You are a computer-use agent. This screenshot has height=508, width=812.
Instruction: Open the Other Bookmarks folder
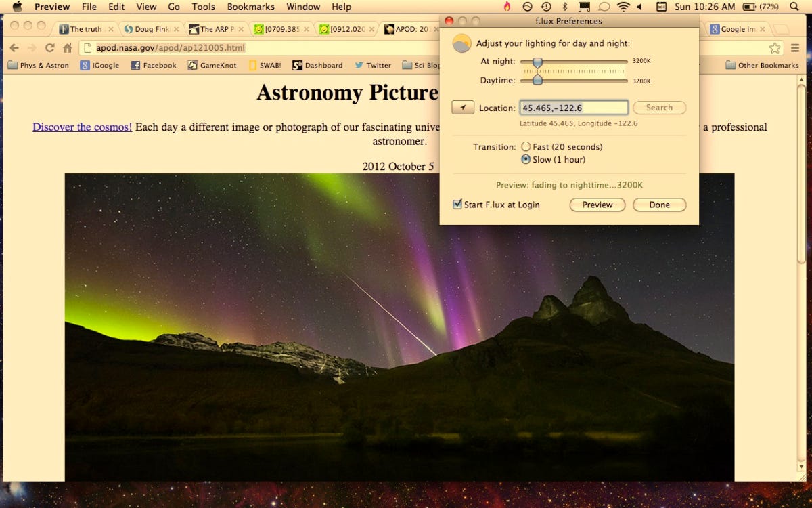(762, 65)
